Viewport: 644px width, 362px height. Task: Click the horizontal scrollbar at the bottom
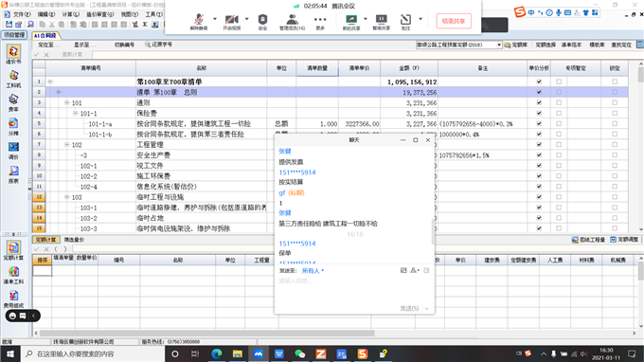coord(207,333)
